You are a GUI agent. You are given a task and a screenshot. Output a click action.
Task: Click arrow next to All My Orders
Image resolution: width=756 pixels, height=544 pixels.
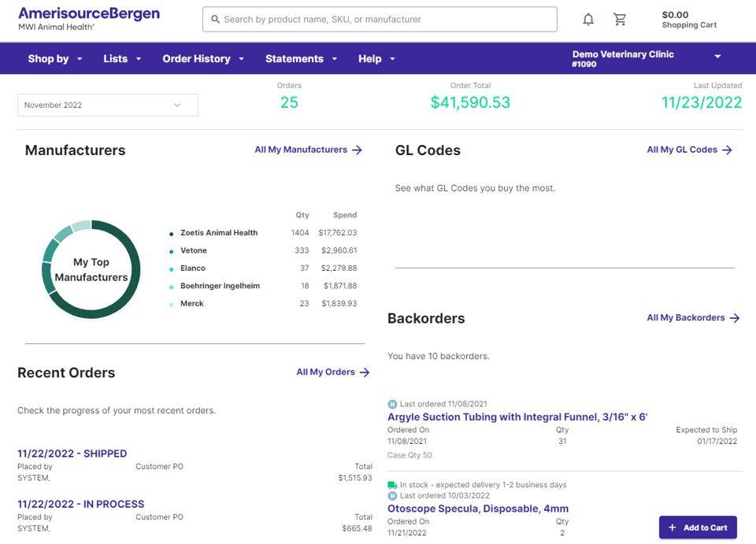click(x=365, y=372)
